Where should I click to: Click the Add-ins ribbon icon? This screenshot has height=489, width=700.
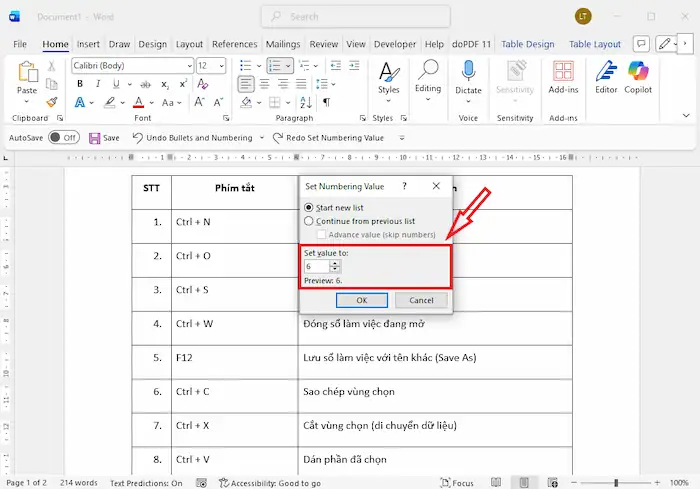564,76
